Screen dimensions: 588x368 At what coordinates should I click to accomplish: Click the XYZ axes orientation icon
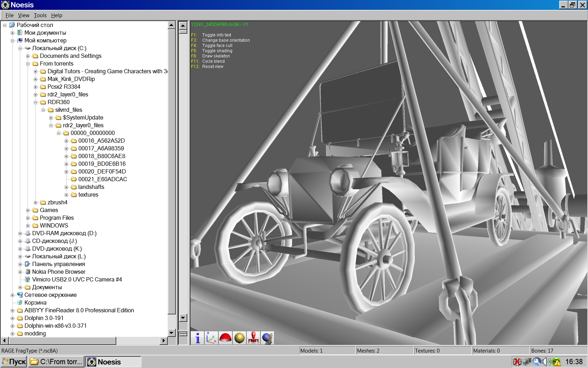click(x=211, y=338)
